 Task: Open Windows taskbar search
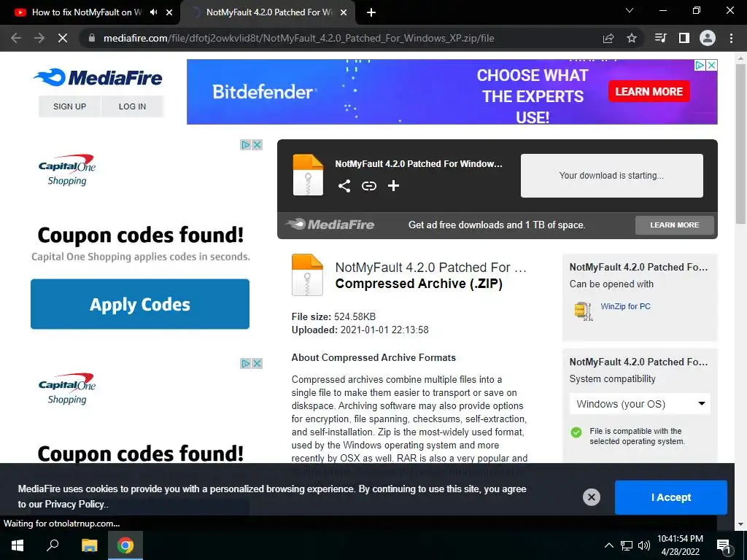click(x=53, y=545)
